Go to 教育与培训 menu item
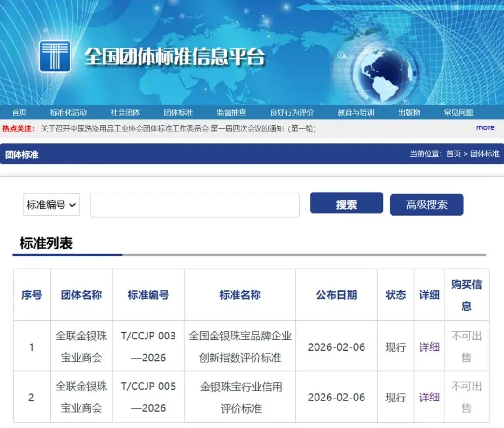This screenshot has height=428, width=504. click(x=356, y=112)
